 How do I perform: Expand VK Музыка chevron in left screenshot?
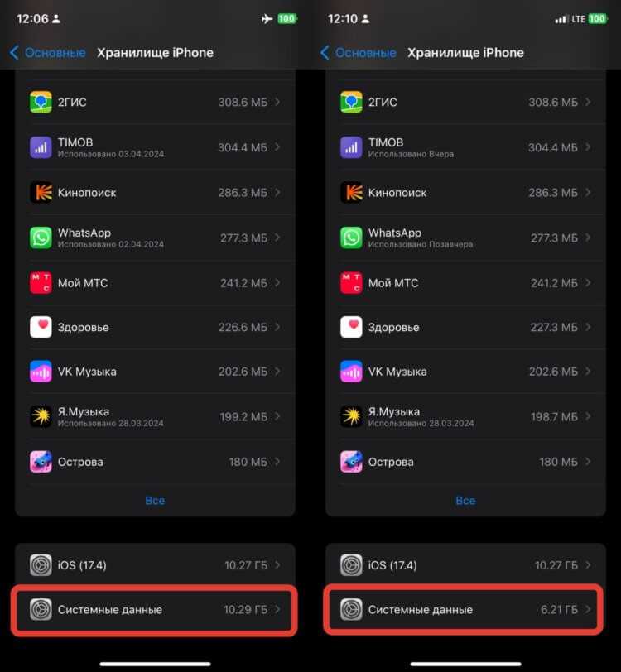(x=277, y=371)
